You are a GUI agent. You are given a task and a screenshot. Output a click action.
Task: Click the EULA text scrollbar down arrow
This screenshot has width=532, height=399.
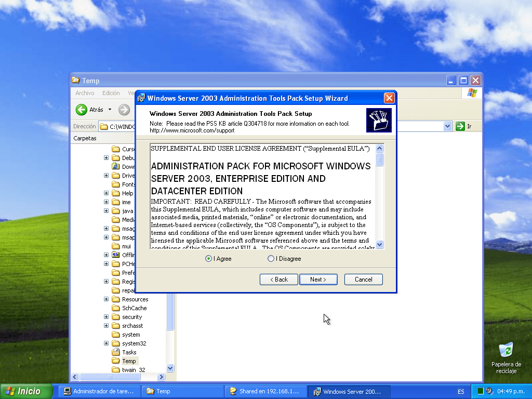pyautogui.click(x=379, y=244)
